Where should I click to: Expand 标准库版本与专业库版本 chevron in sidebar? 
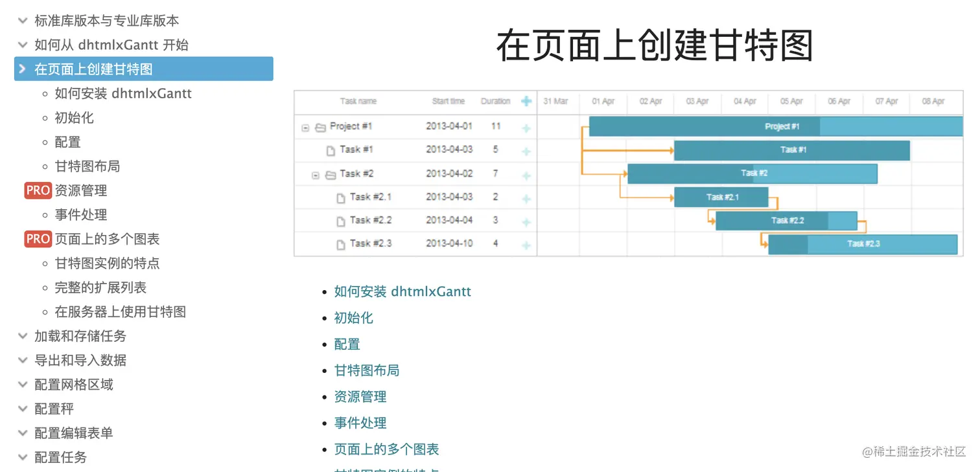coord(23,21)
